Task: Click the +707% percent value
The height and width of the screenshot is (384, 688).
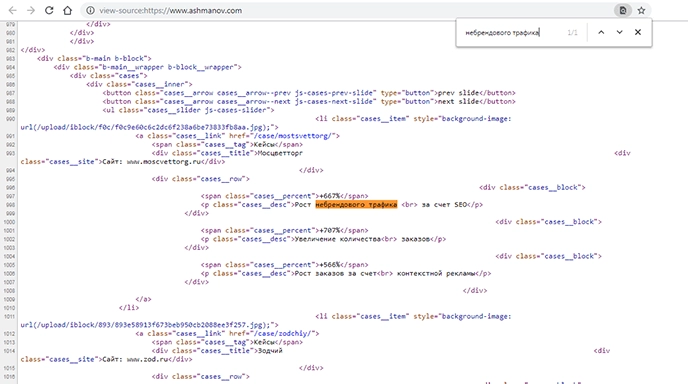Action: point(329,230)
